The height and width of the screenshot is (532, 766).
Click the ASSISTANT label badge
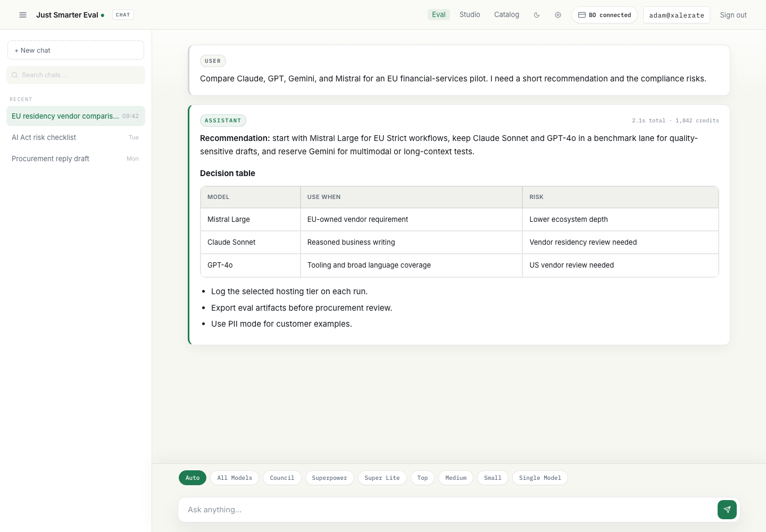(223, 120)
